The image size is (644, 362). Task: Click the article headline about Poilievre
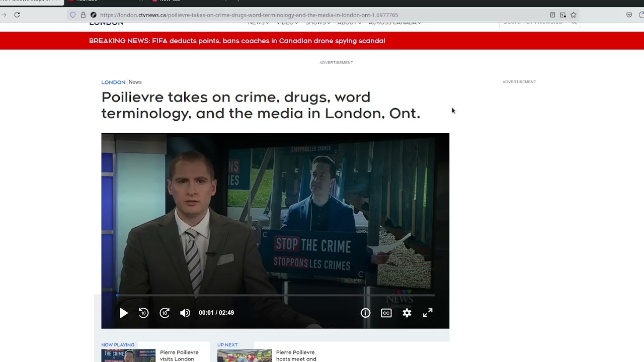[261, 105]
